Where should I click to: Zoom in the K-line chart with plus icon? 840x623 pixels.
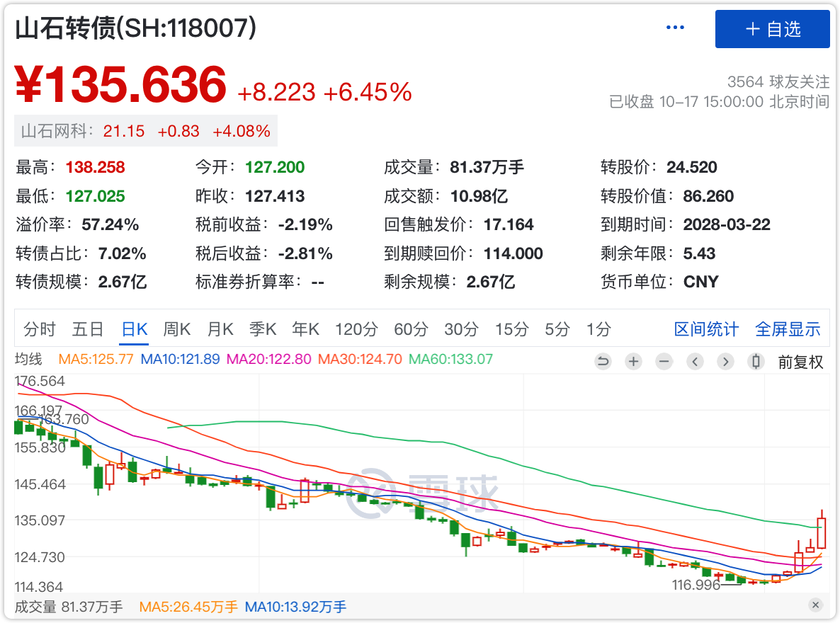click(633, 362)
